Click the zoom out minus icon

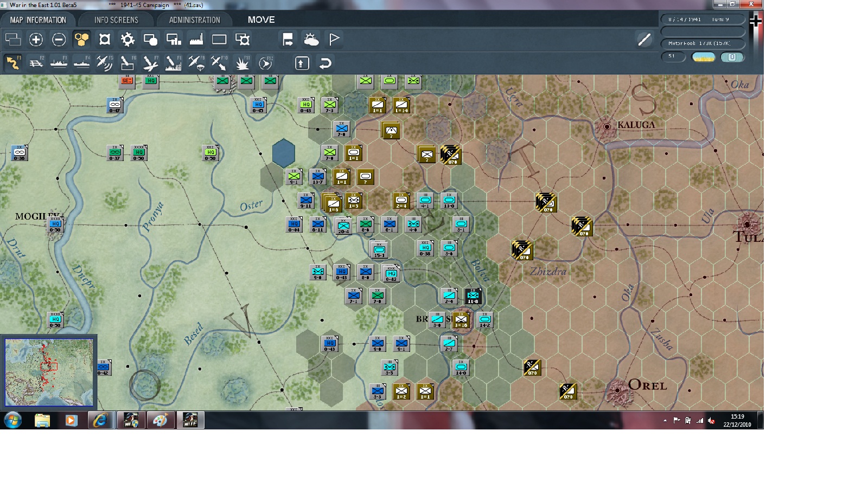59,40
